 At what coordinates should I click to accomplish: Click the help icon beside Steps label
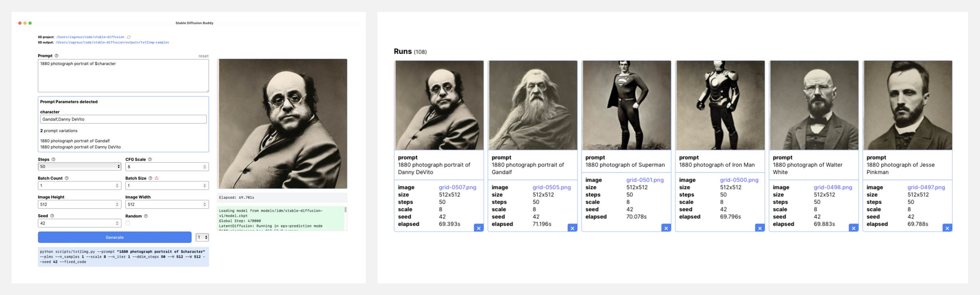coord(54,159)
